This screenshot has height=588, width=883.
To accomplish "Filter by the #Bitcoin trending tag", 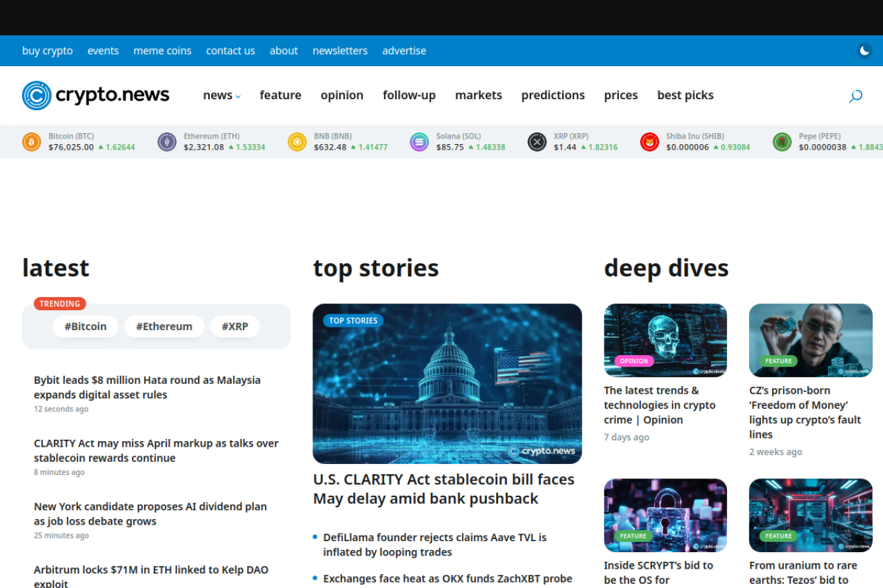I will pyautogui.click(x=86, y=326).
